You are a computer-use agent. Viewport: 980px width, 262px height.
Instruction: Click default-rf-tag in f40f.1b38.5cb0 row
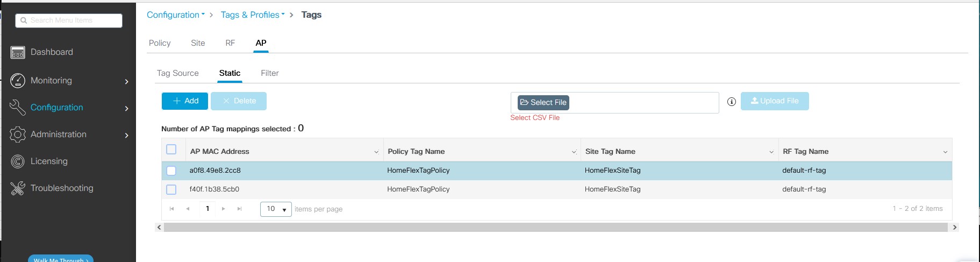(804, 189)
